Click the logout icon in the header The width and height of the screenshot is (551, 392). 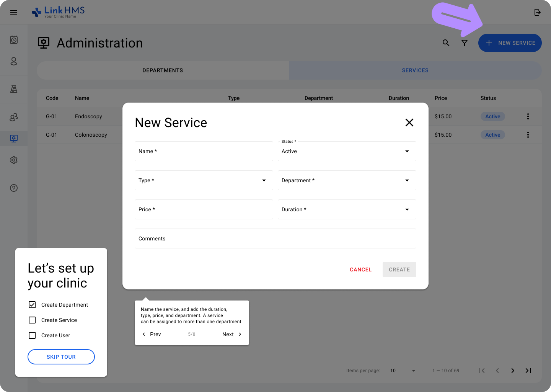click(x=537, y=12)
